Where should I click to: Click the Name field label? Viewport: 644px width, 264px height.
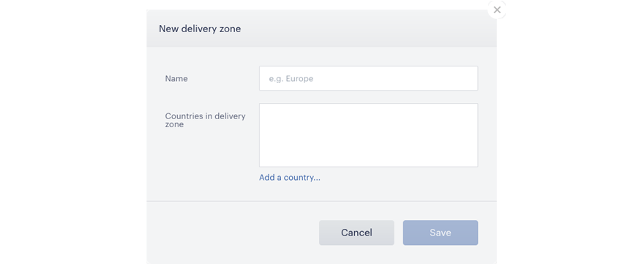tap(176, 78)
